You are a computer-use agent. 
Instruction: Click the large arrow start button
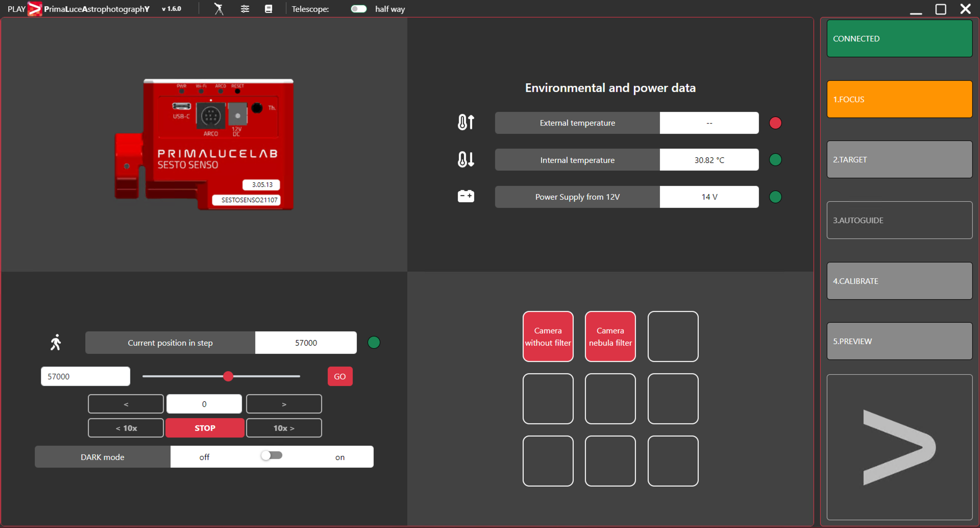(x=899, y=447)
